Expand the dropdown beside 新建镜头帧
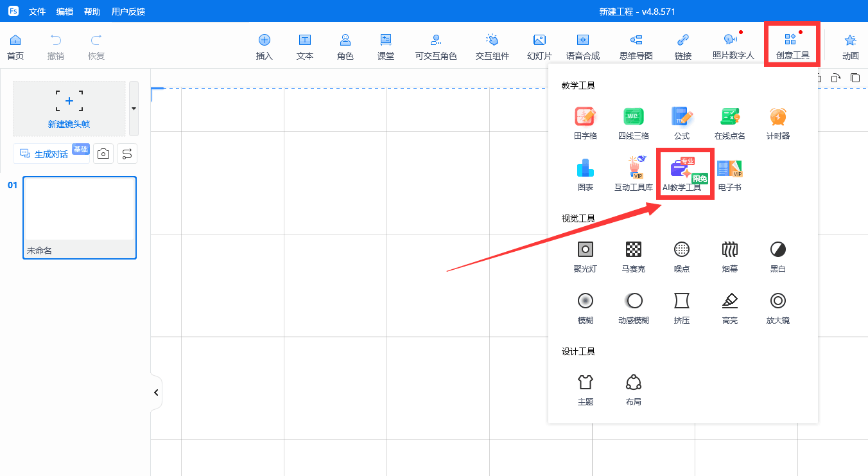The width and height of the screenshot is (868, 476). 134,109
